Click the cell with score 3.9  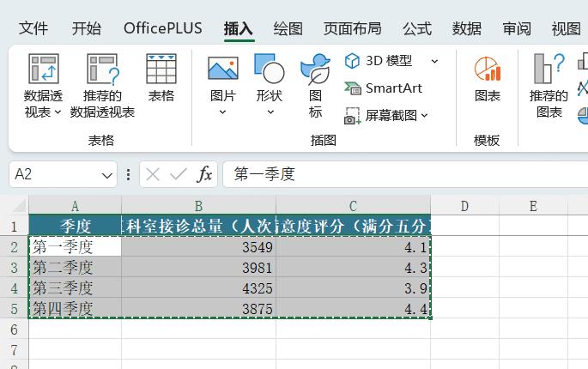(354, 287)
